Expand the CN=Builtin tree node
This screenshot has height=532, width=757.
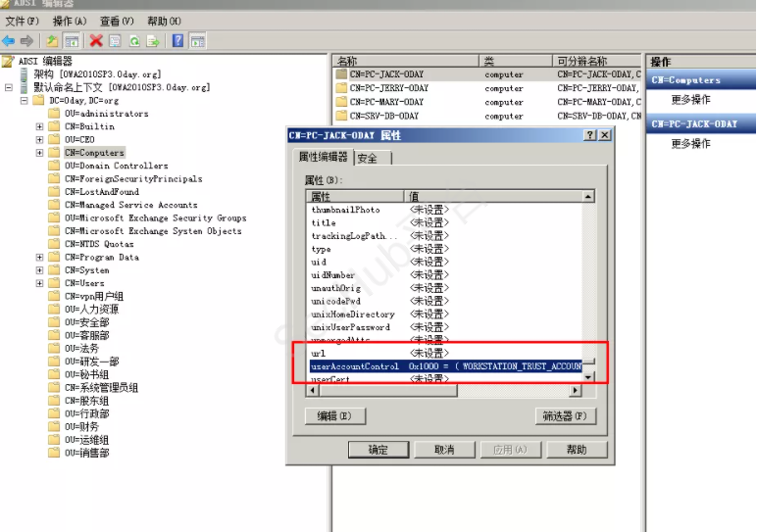pos(39,126)
